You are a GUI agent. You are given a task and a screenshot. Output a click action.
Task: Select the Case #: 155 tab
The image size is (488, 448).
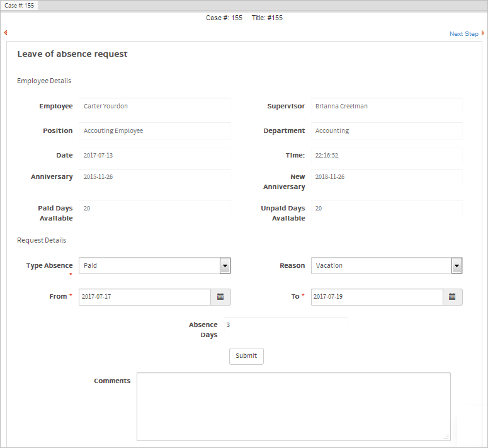[20, 5]
